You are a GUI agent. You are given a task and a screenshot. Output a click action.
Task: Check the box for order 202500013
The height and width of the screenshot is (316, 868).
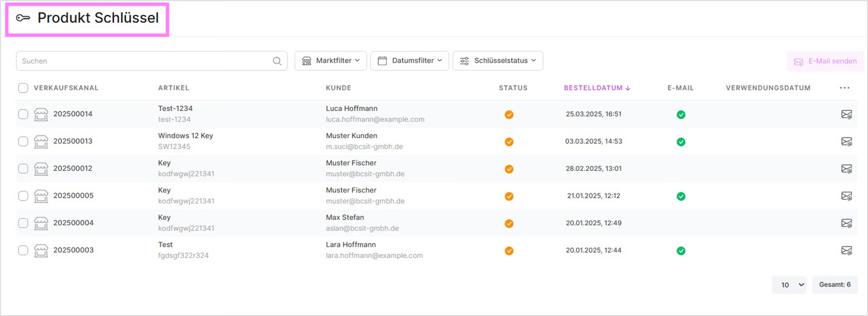click(23, 141)
